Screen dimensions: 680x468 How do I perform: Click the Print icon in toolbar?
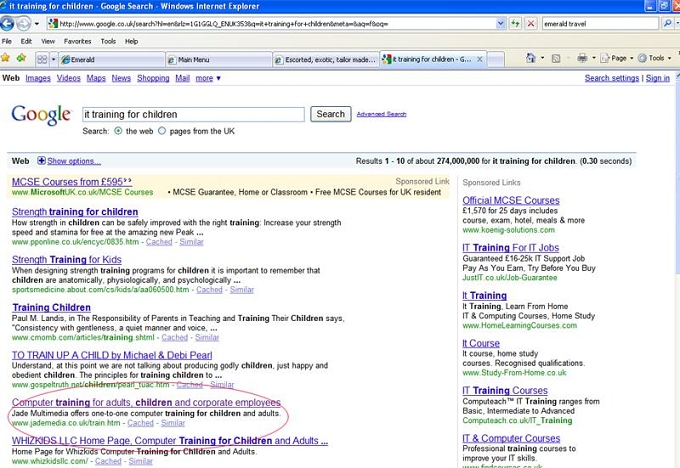pos(582,58)
